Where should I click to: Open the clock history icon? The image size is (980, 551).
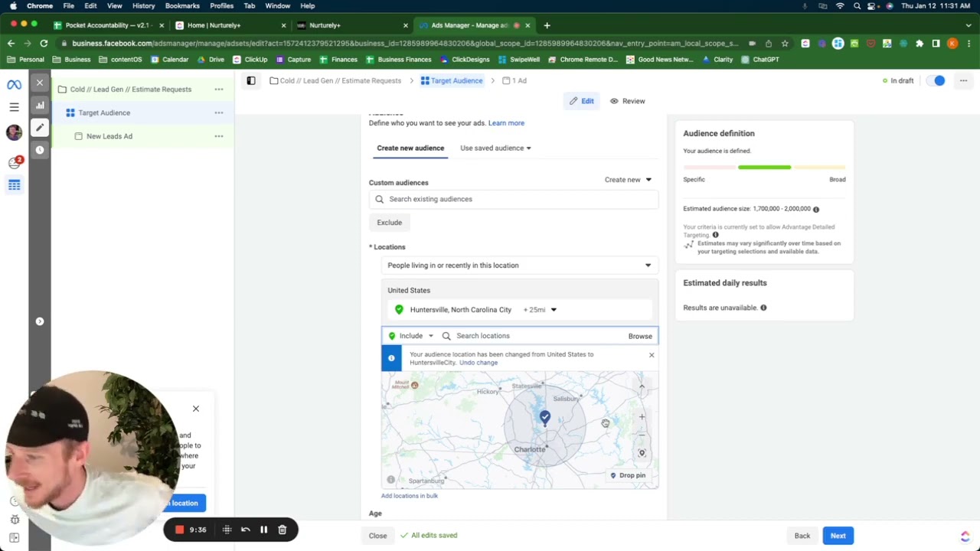[40, 150]
